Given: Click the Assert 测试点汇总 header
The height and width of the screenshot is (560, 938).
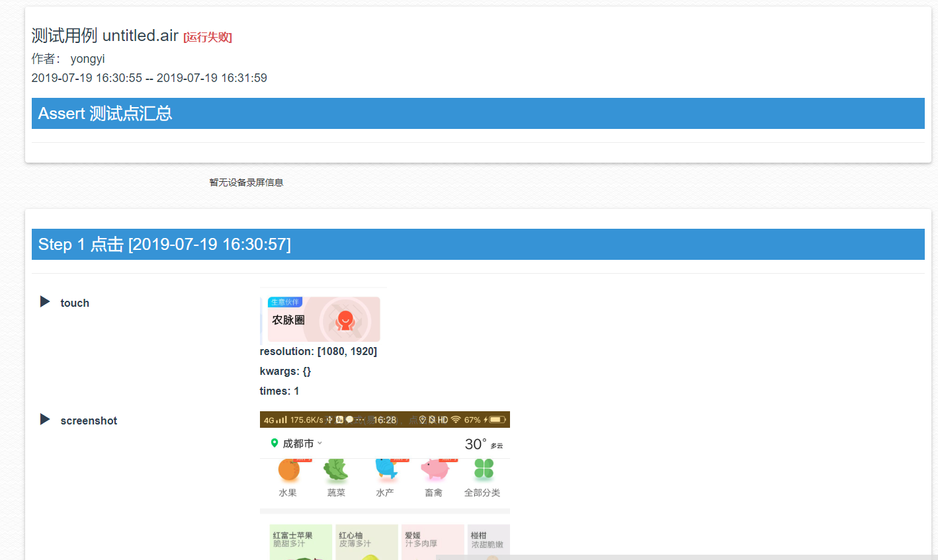Looking at the screenshot, I should click(478, 114).
